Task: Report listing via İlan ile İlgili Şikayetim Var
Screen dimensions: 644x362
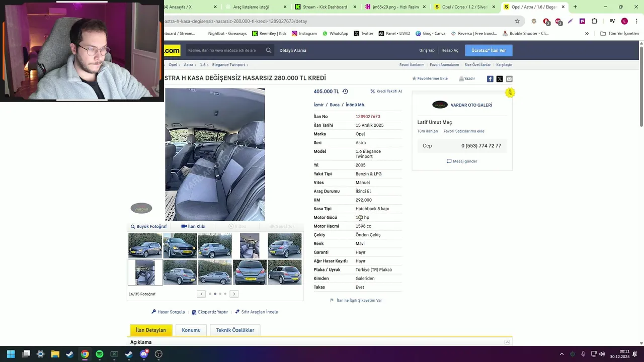Action: coord(356,300)
